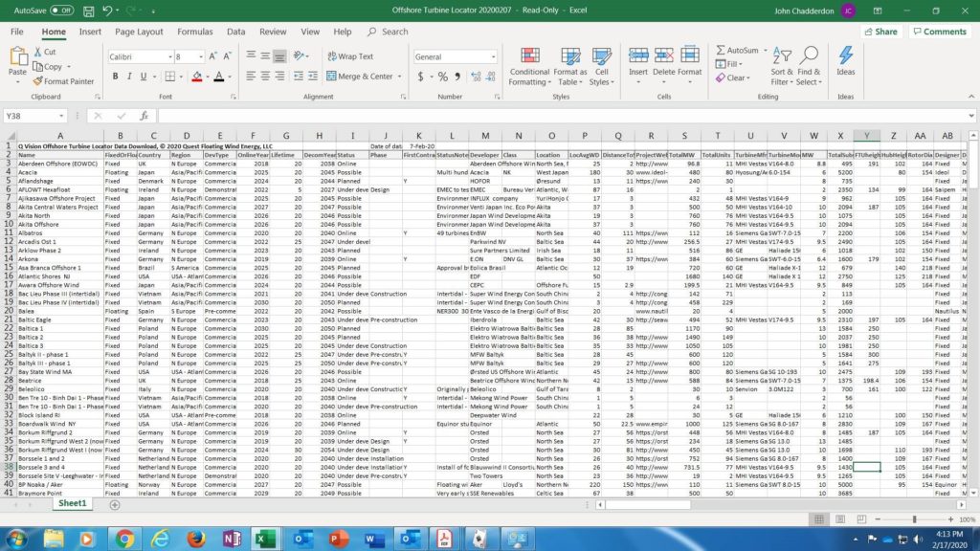Image resolution: width=980 pixels, height=551 pixels.
Task: Open Excel icon in Windows taskbar
Action: point(265,539)
